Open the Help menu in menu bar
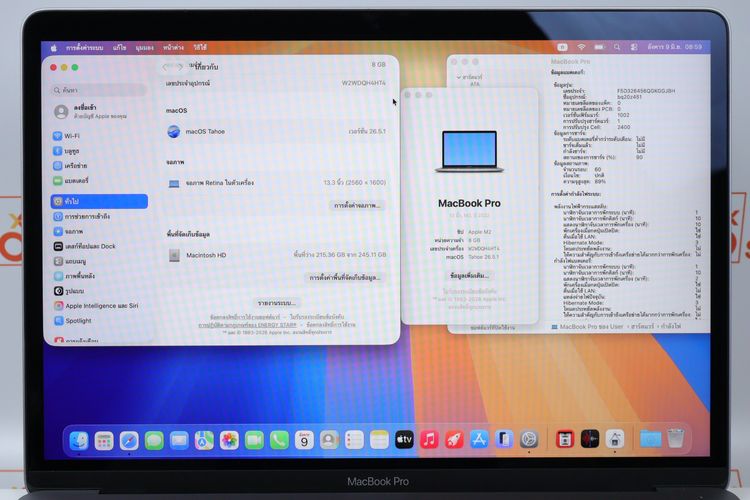 click(x=200, y=47)
